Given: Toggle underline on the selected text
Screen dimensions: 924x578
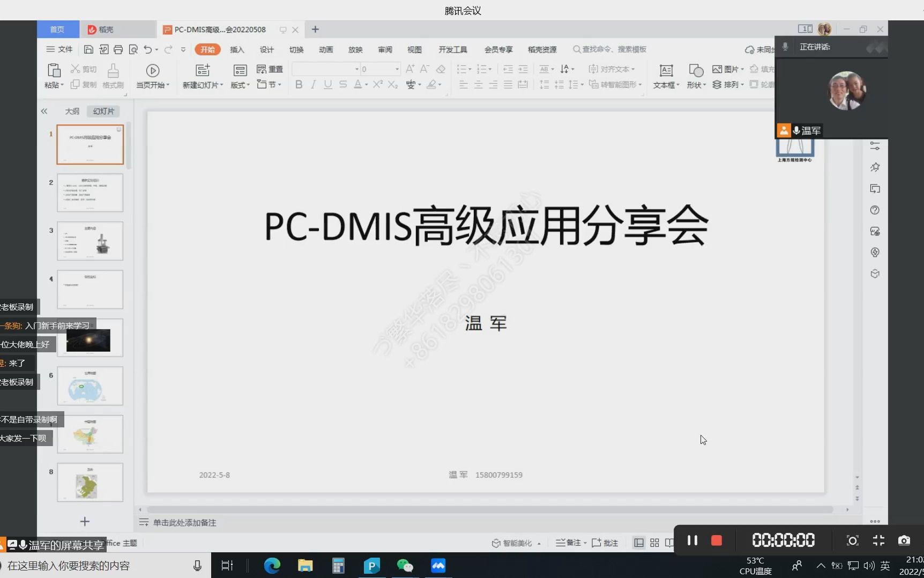Looking at the screenshot, I should pos(328,84).
